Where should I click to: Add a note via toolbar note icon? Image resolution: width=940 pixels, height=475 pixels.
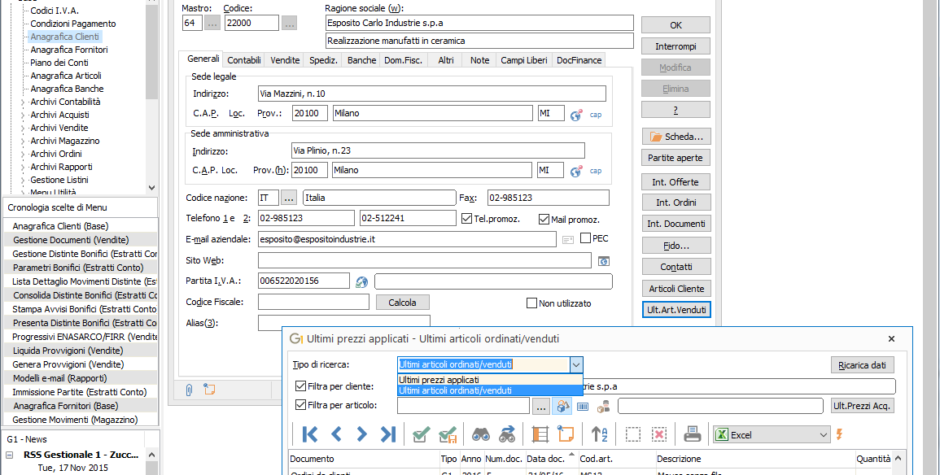coord(565,434)
